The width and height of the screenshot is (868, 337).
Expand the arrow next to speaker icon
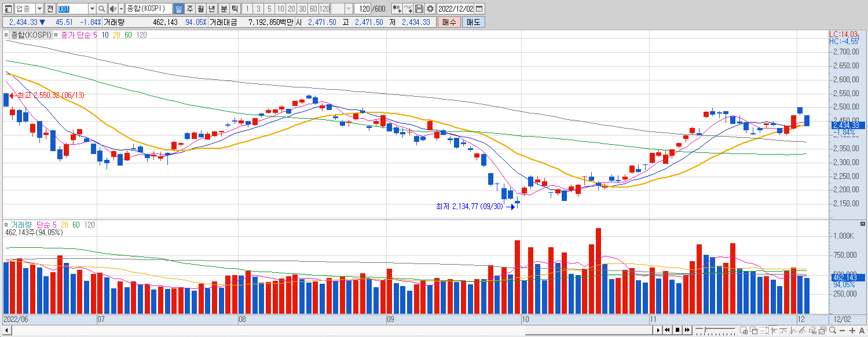click(x=121, y=9)
